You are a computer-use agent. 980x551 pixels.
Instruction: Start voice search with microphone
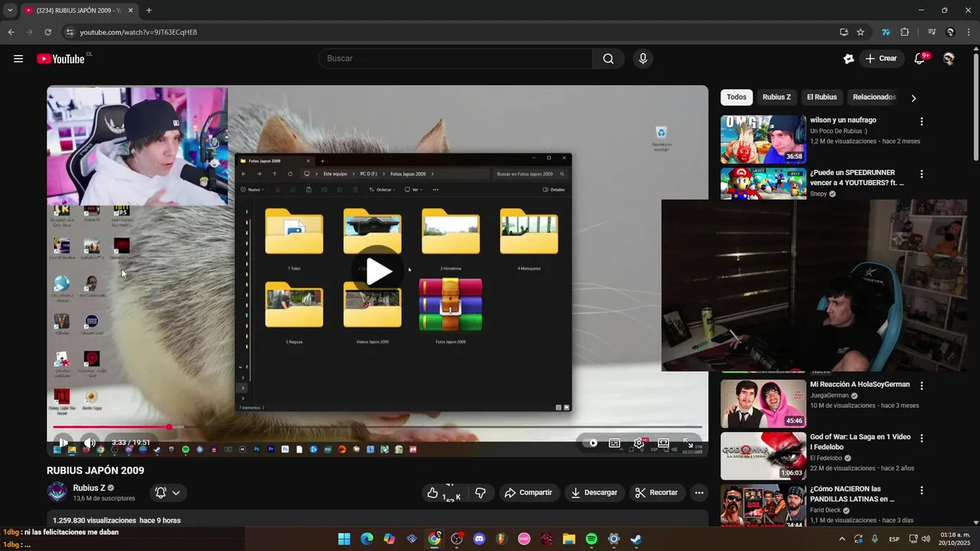tap(643, 59)
